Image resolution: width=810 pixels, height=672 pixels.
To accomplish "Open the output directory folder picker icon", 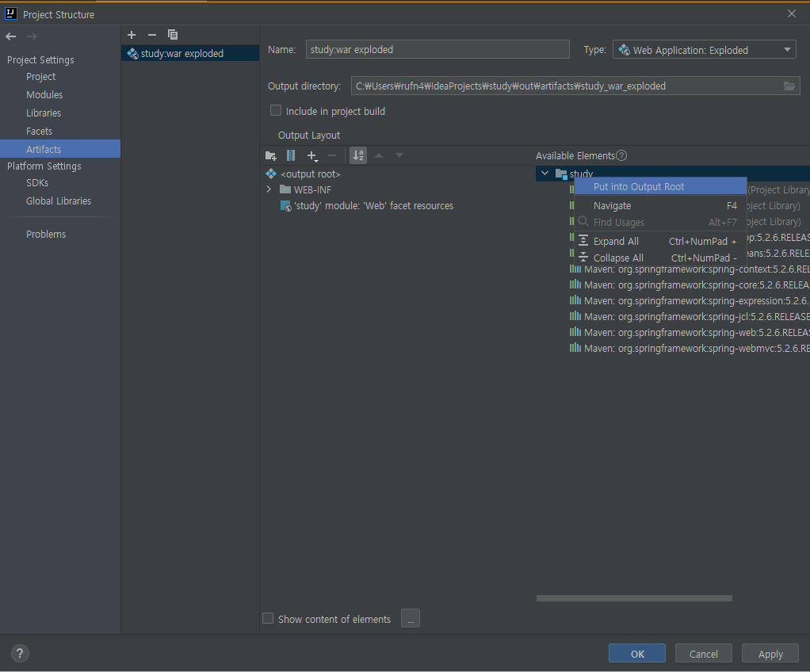I will coord(789,85).
